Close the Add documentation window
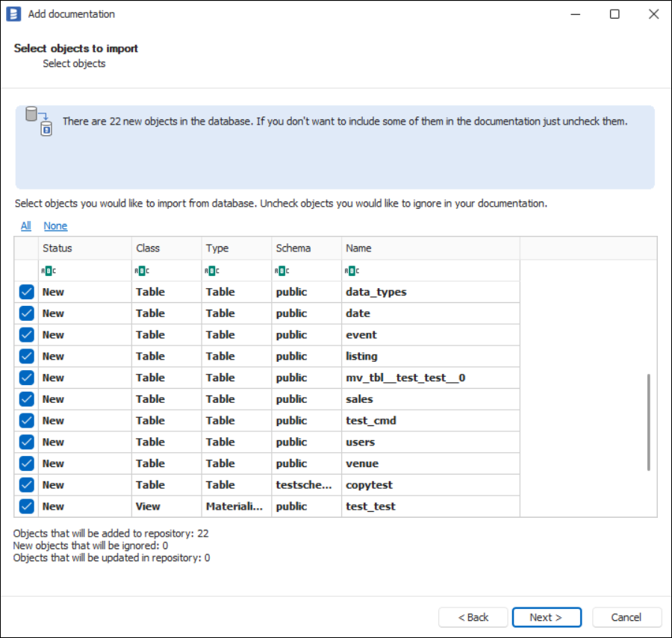This screenshot has height=638, width=672. pos(653,14)
